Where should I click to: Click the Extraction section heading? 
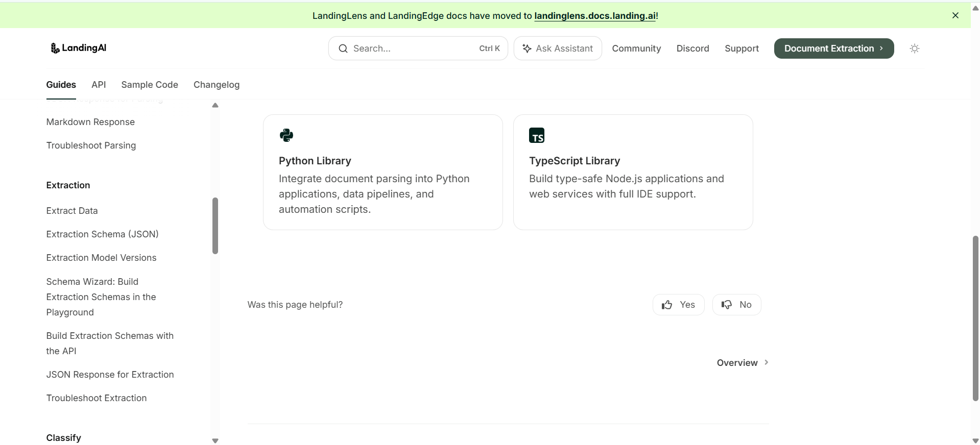coord(68,185)
